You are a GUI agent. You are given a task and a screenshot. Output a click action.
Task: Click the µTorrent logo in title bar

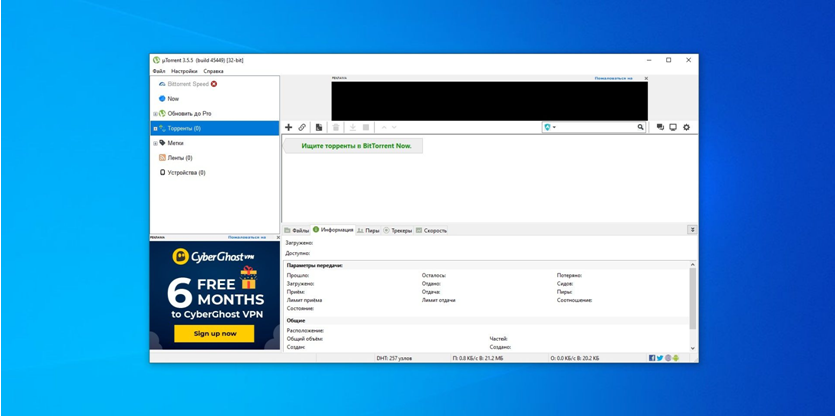pos(157,60)
